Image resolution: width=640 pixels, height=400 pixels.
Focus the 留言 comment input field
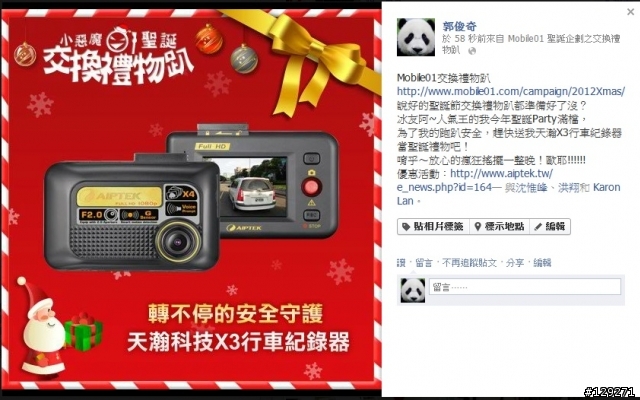click(x=525, y=287)
